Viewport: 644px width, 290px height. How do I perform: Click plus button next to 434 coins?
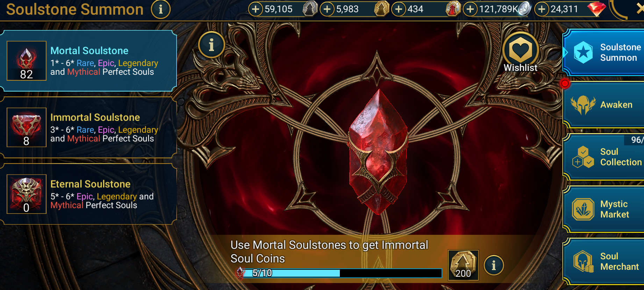click(x=399, y=9)
